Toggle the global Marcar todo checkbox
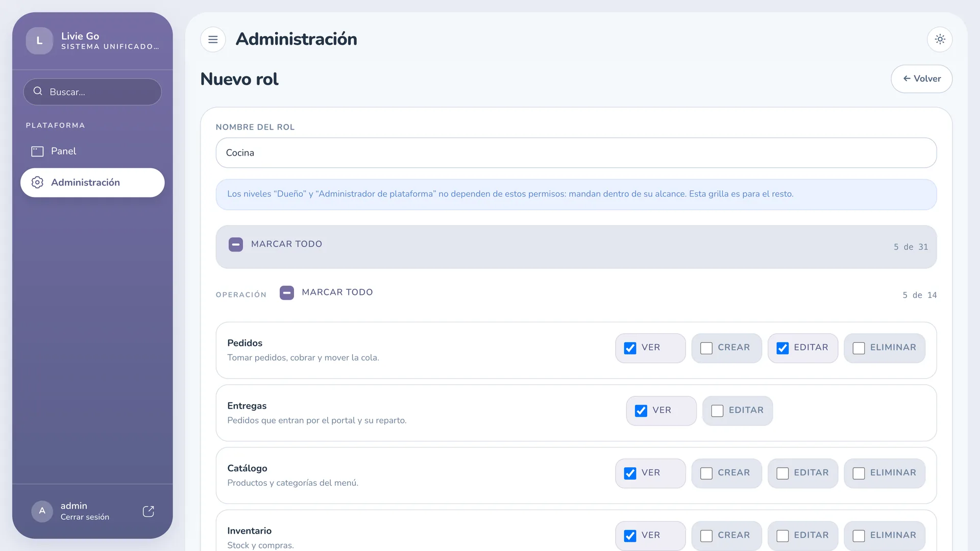The height and width of the screenshot is (551, 980). tap(236, 244)
